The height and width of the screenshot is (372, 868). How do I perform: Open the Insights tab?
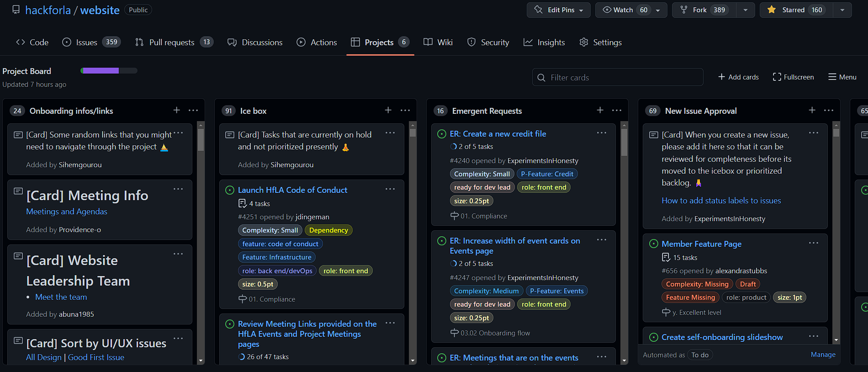coord(544,42)
